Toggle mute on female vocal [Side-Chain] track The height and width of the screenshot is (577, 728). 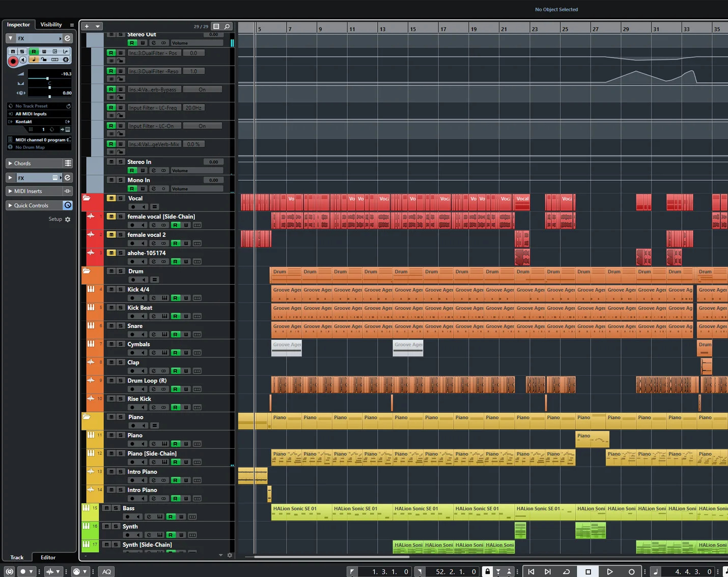coord(110,216)
